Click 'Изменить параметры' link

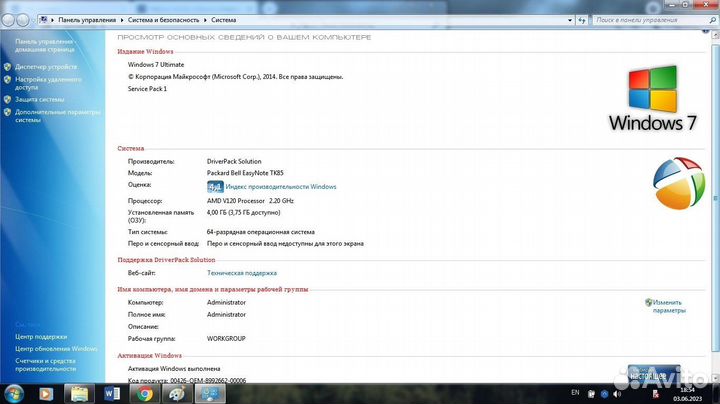(x=669, y=306)
